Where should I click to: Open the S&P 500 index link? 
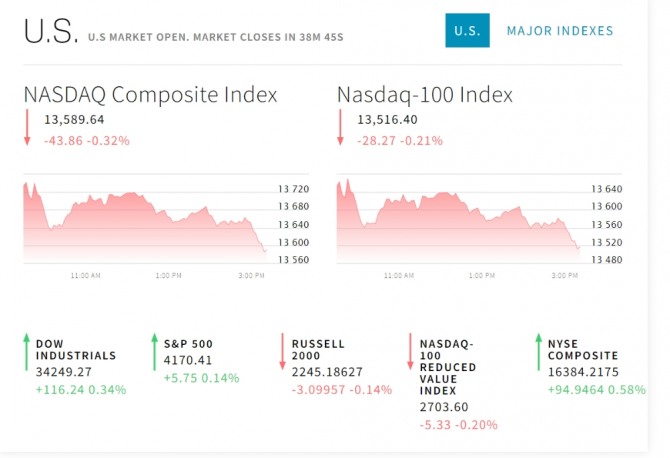pyautogui.click(x=188, y=343)
